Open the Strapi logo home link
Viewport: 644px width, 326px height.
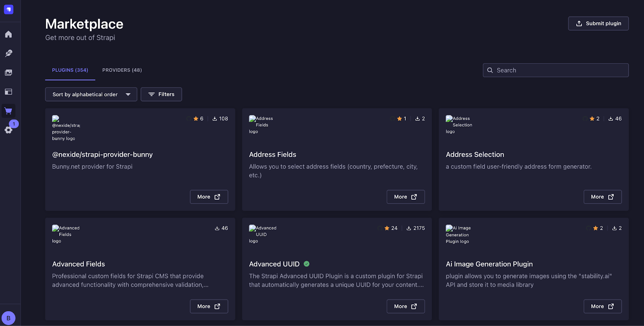click(x=8, y=9)
